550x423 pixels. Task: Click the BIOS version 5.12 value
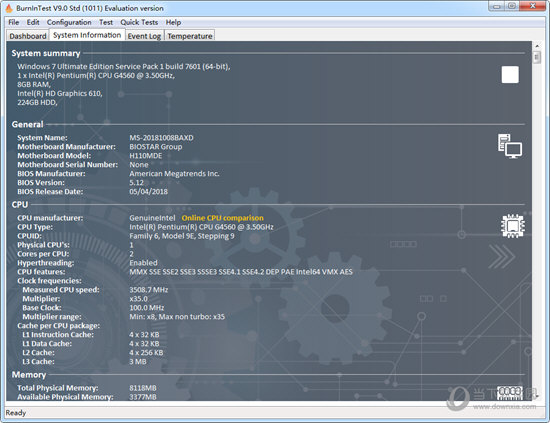(136, 183)
